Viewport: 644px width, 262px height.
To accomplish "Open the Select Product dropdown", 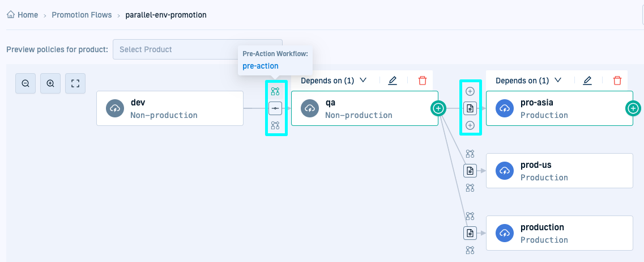I will 197,49.
